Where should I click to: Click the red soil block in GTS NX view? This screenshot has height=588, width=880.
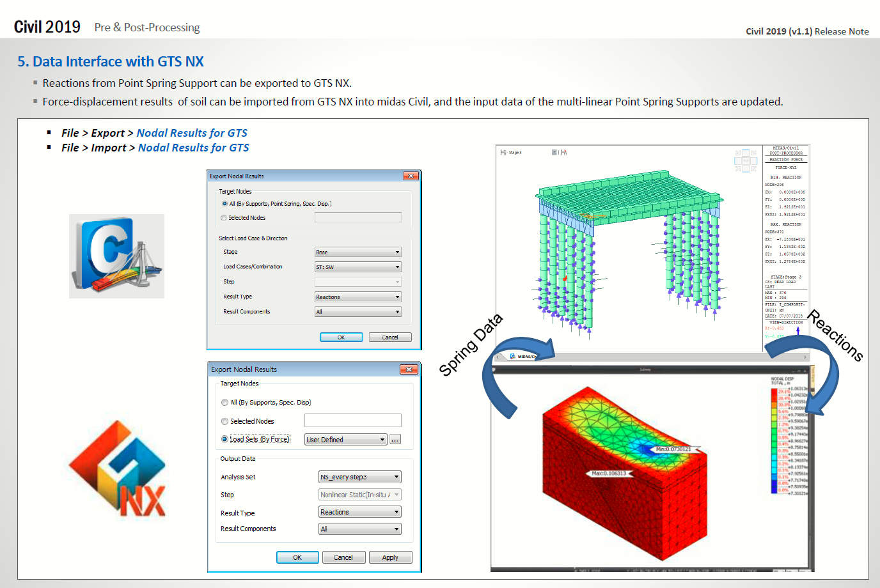point(624,473)
